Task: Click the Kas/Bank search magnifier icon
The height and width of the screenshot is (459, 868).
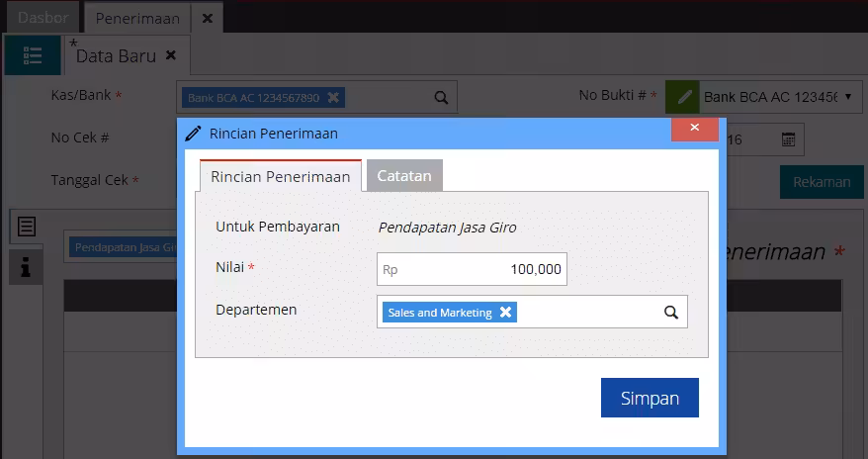Action: [x=441, y=98]
